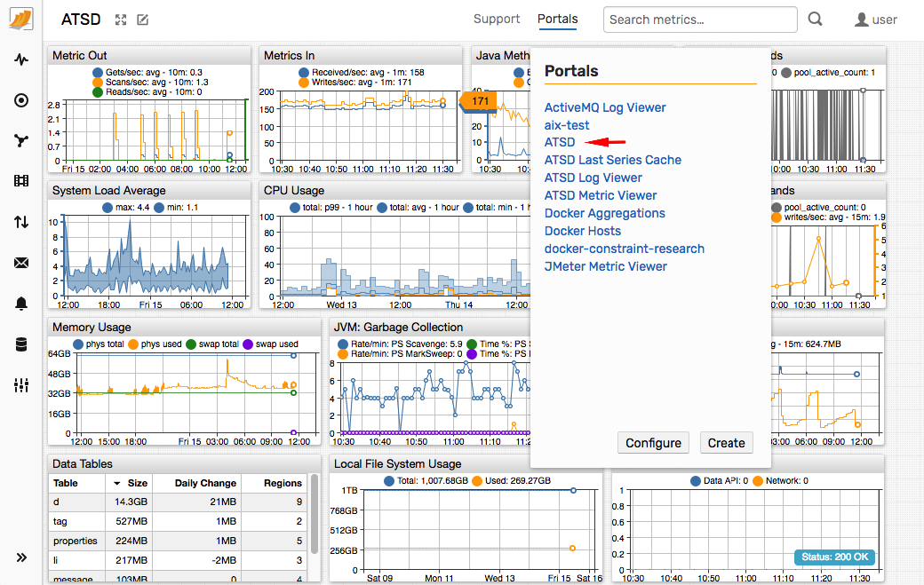Toggle min legend in System Load Average
Image resolution: width=924 pixels, height=585 pixels.
point(176,207)
